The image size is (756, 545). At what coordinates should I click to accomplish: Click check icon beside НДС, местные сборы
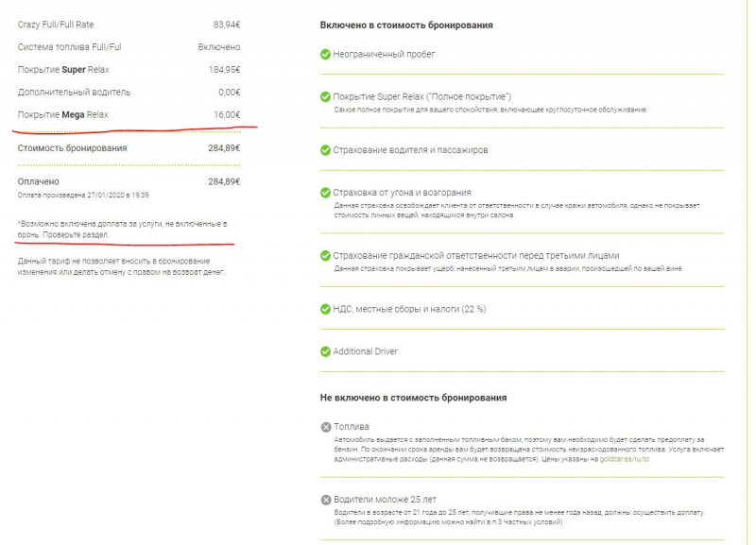click(x=326, y=309)
